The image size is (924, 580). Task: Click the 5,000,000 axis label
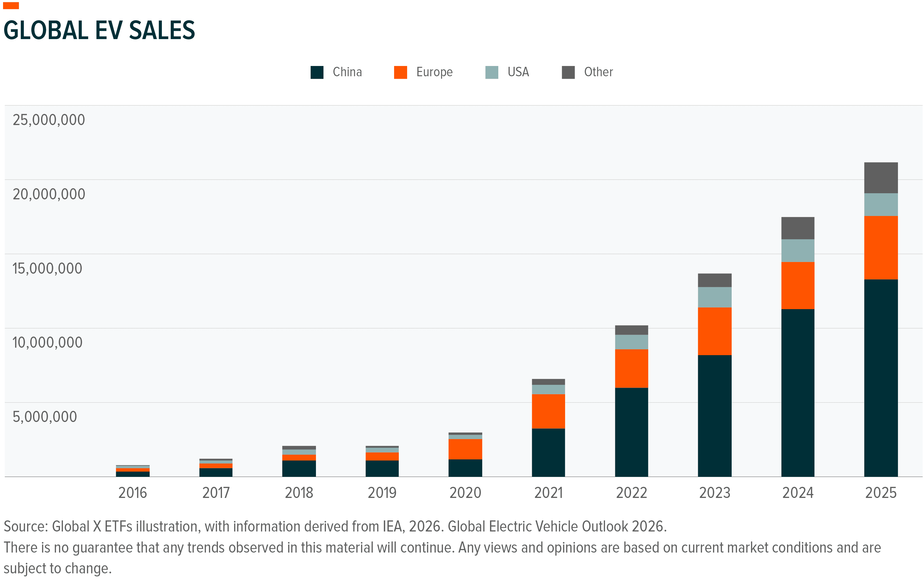(44, 417)
